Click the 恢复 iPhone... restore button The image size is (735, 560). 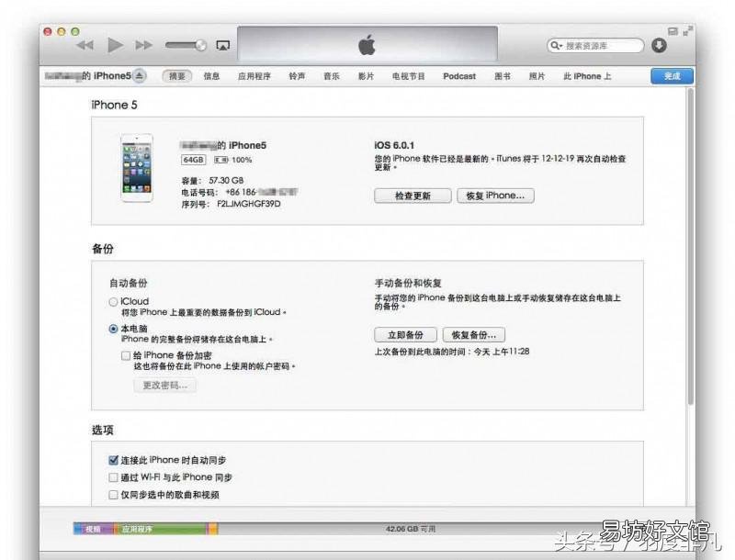pos(495,196)
